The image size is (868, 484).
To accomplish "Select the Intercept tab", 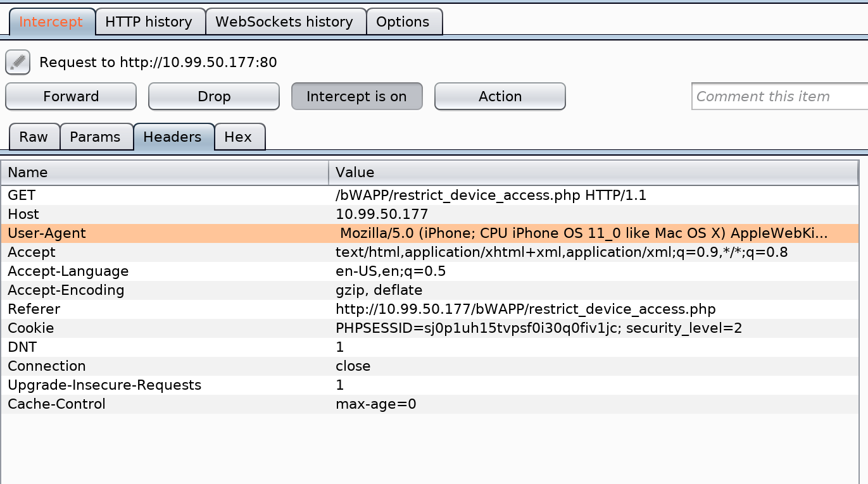I will coord(51,22).
